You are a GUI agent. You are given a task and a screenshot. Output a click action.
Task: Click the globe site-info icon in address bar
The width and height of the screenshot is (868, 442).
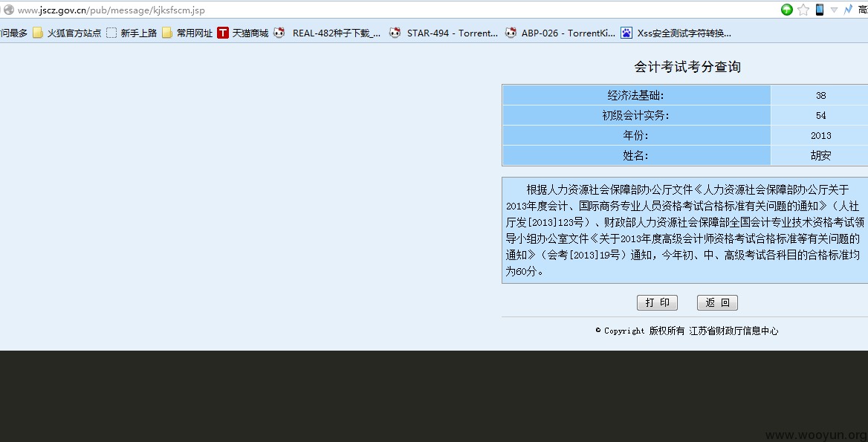pyautogui.click(x=9, y=10)
